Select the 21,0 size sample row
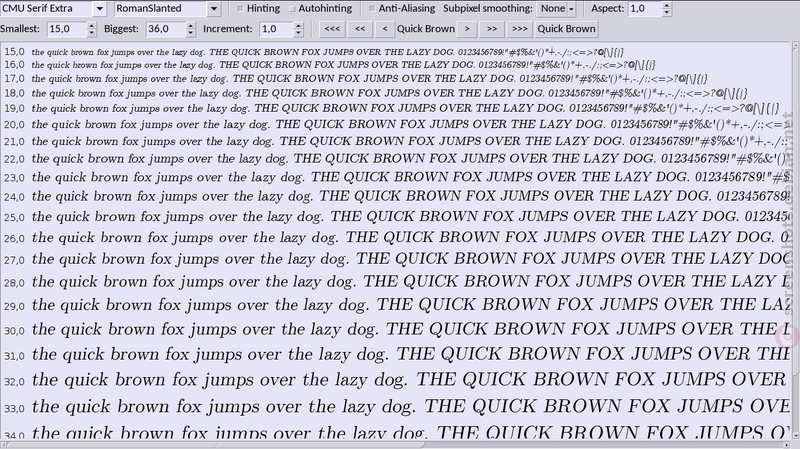Viewport: 800px width, 449px height. point(395,141)
